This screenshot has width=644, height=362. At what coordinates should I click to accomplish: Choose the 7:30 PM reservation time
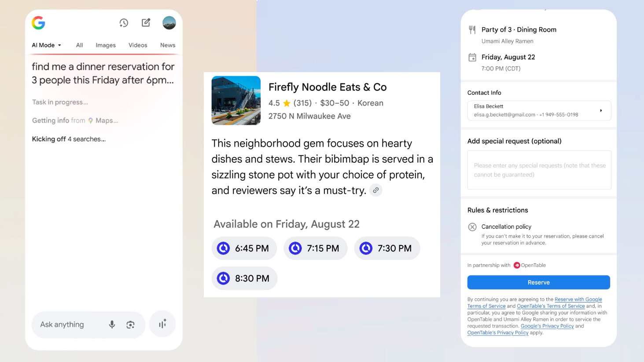pos(387,249)
